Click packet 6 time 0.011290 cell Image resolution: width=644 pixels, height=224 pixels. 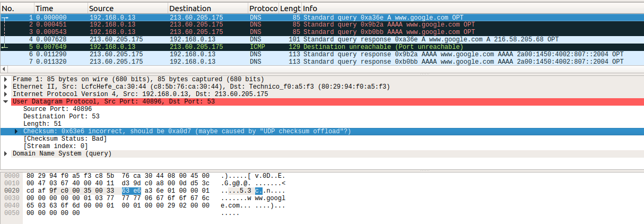tap(51, 54)
